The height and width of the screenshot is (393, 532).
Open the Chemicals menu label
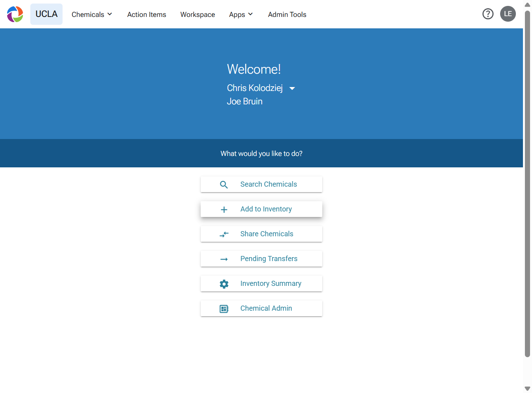(x=88, y=15)
